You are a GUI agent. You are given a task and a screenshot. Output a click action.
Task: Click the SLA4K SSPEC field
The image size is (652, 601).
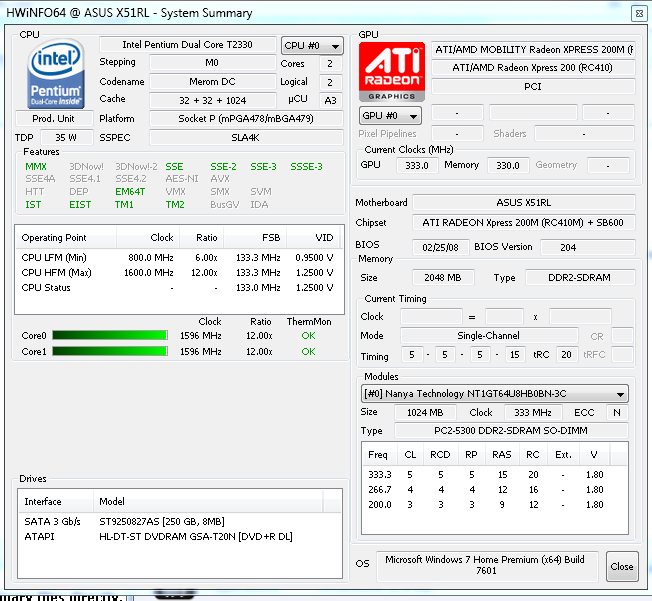point(246,137)
